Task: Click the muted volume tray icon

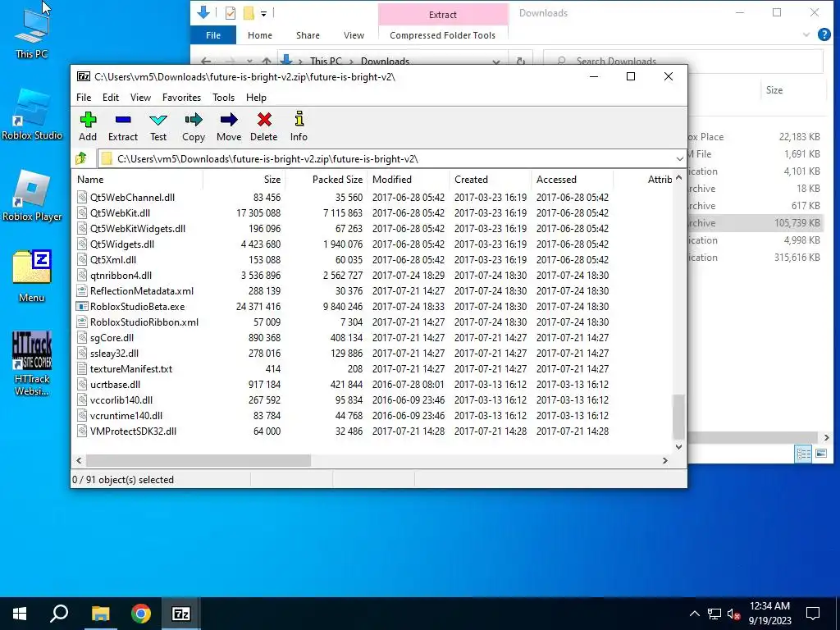Action: point(734,614)
